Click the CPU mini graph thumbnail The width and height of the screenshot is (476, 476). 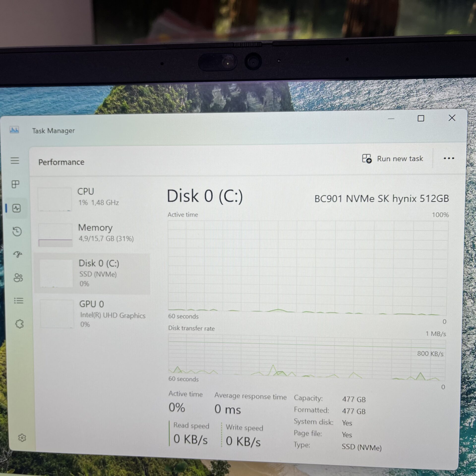(x=55, y=199)
